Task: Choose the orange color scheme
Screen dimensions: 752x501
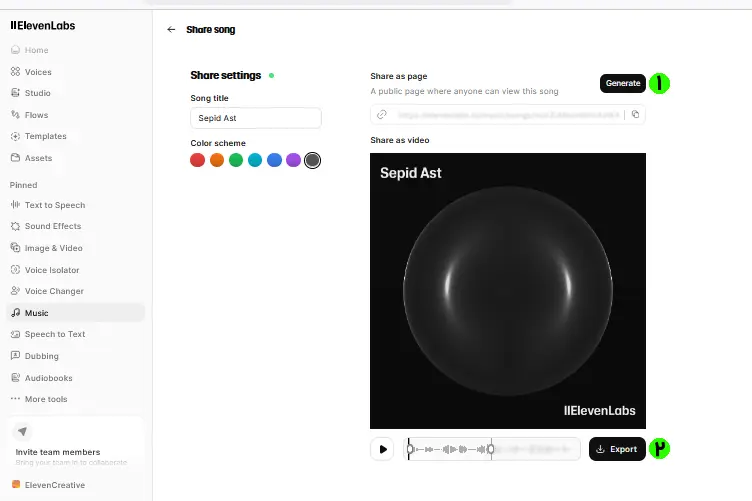Action: point(217,160)
